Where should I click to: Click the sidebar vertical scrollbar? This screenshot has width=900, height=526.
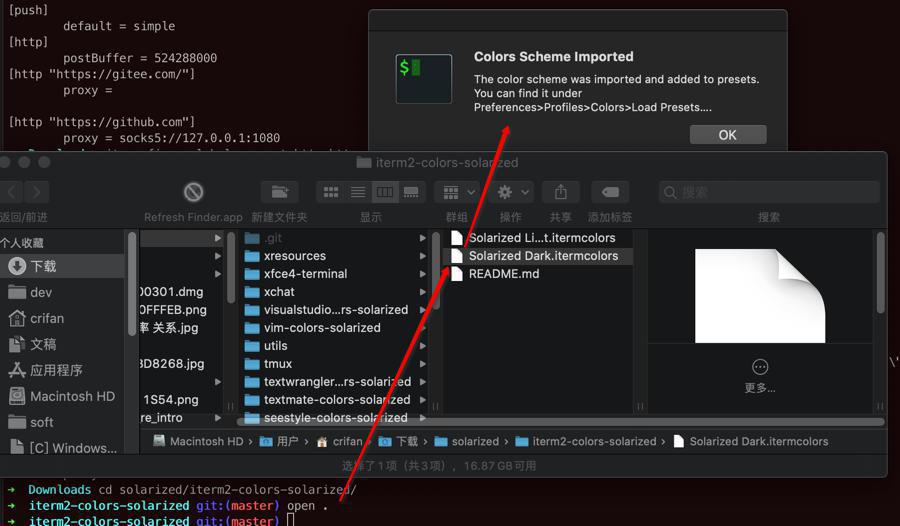click(132, 284)
